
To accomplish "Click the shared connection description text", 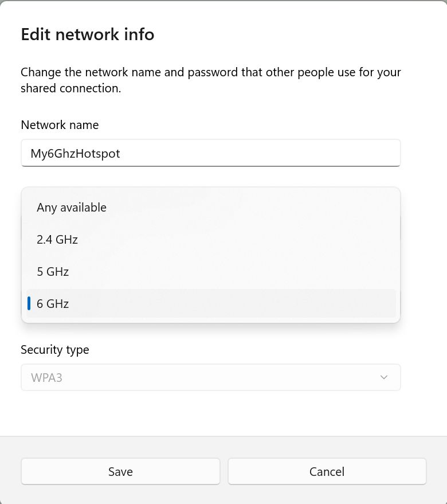I will coord(210,80).
